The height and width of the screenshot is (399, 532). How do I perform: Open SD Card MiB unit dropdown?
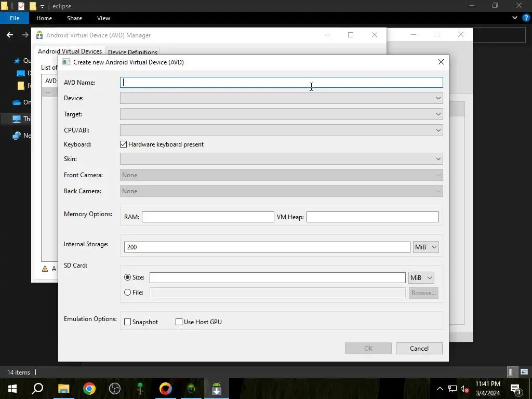point(421,277)
